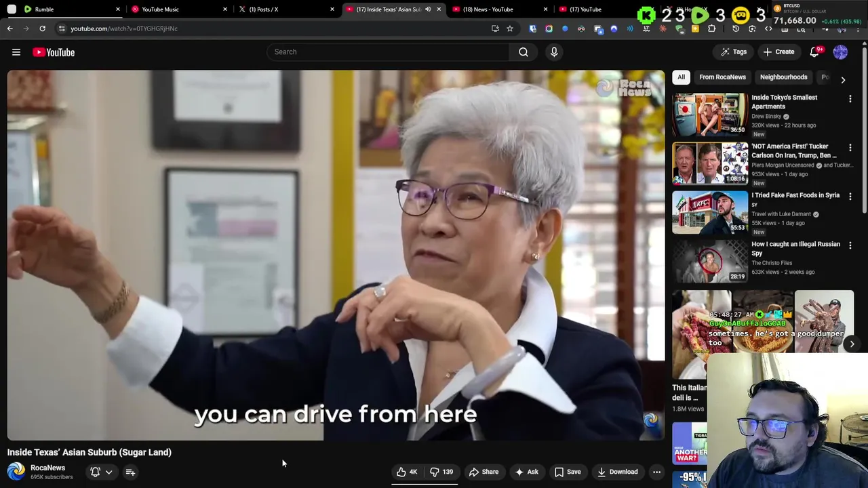868x488 pixels.
Task: Switch to the (18) News - YouTube tab
Action: [499, 9]
